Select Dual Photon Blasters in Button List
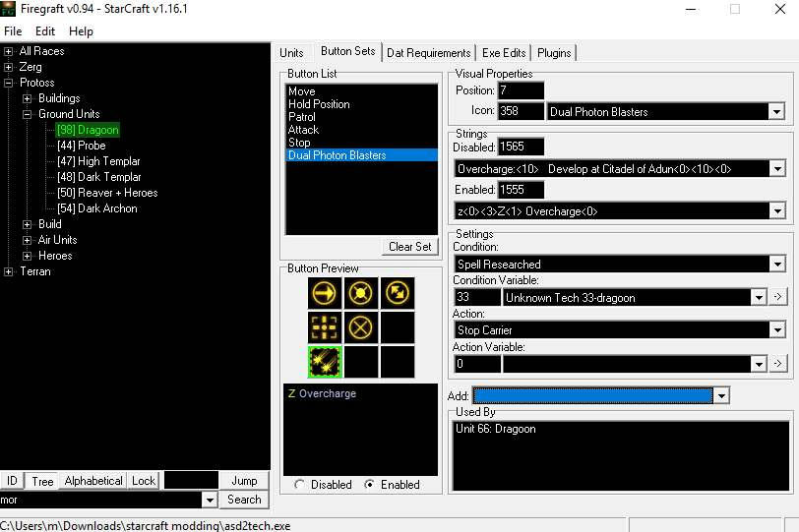The width and height of the screenshot is (799, 532). point(361,155)
